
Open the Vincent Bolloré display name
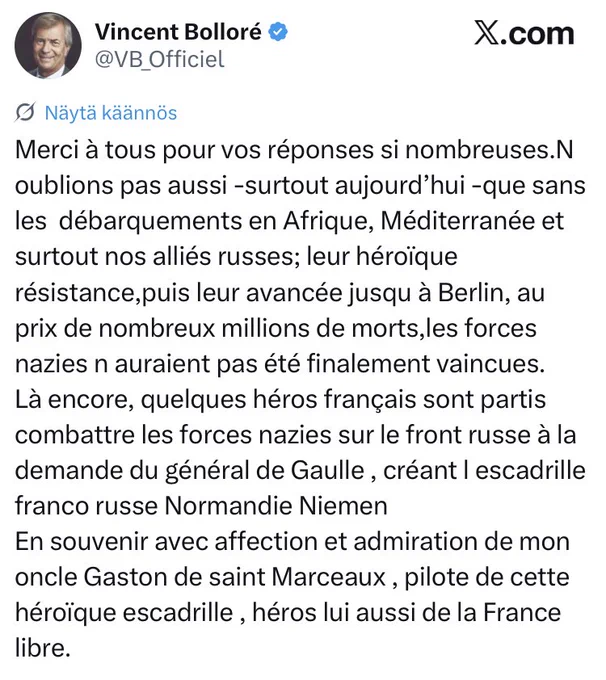(178, 32)
